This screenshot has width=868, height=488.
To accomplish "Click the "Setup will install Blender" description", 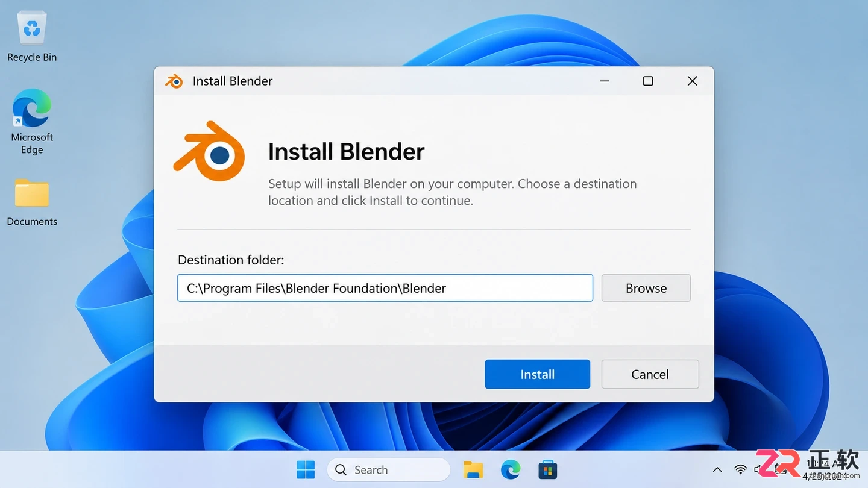I will coord(452,192).
